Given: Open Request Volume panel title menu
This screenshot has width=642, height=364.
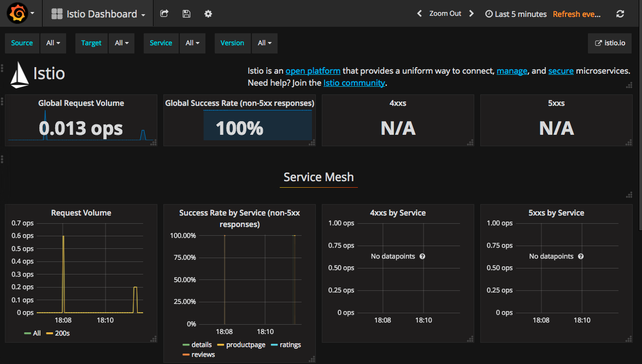Looking at the screenshot, I should coord(81,213).
